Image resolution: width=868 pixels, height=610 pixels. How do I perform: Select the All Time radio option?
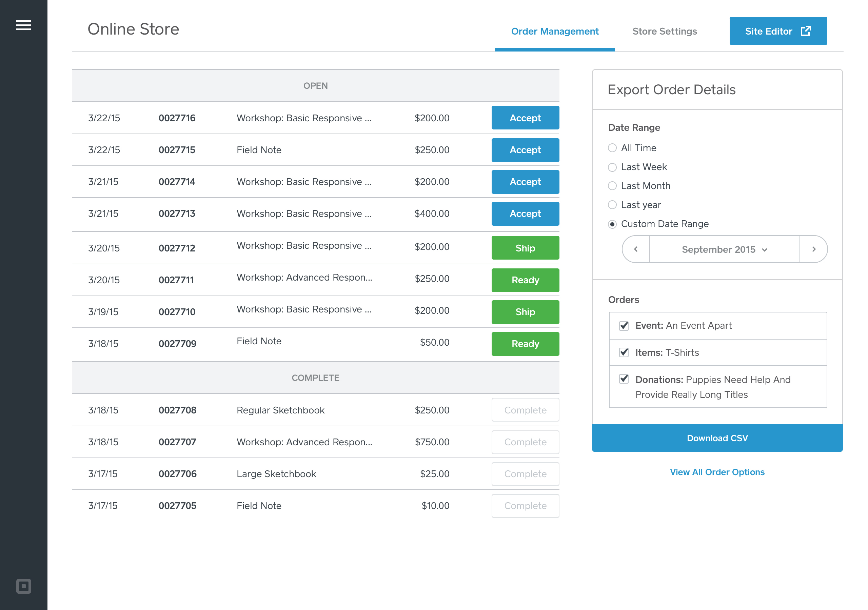(612, 148)
